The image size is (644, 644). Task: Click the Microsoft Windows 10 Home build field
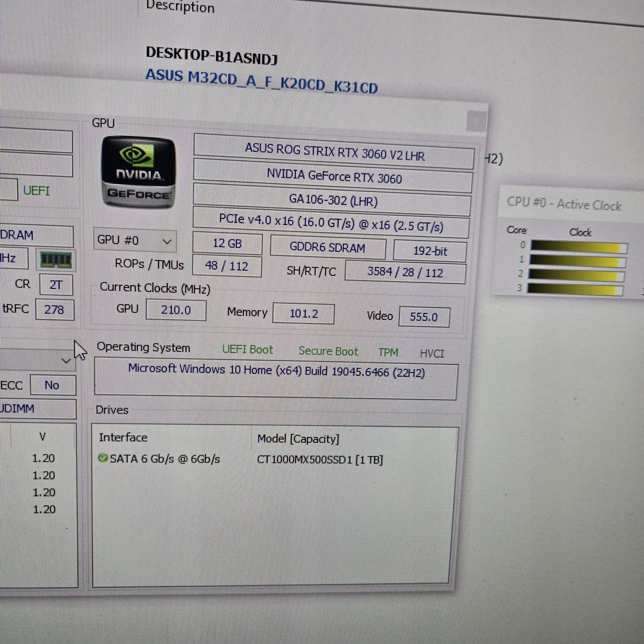tap(276, 378)
